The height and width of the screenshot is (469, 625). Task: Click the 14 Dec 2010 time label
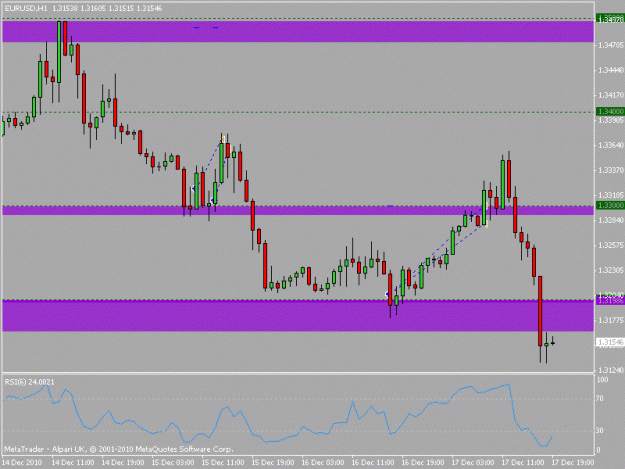click(22, 462)
